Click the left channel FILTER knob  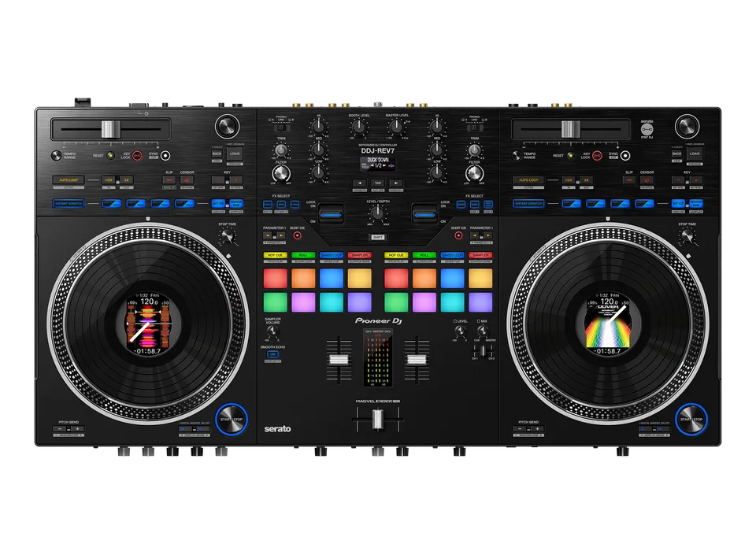tap(281, 173)
